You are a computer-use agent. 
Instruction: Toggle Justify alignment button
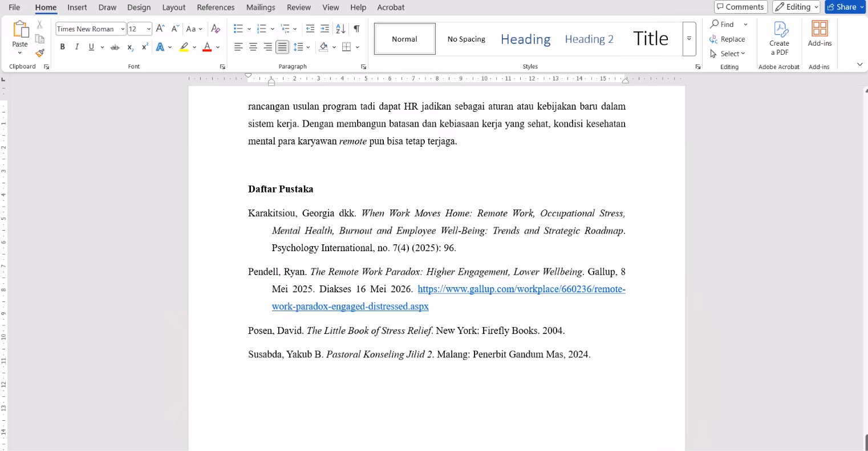click(282, 47)
